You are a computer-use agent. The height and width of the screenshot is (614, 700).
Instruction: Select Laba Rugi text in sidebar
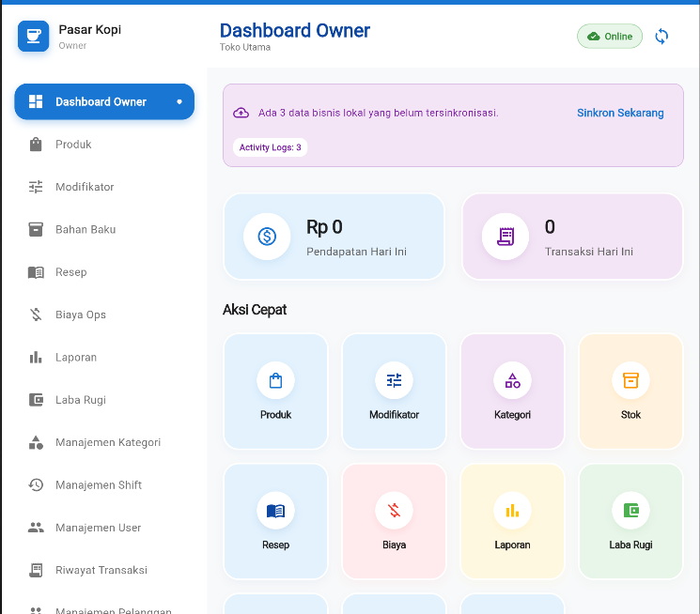81,400
